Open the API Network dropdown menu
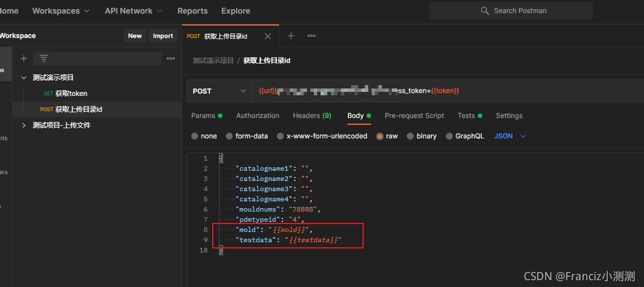644x287 pixels. pyautogui.click(x=133, y=11)
